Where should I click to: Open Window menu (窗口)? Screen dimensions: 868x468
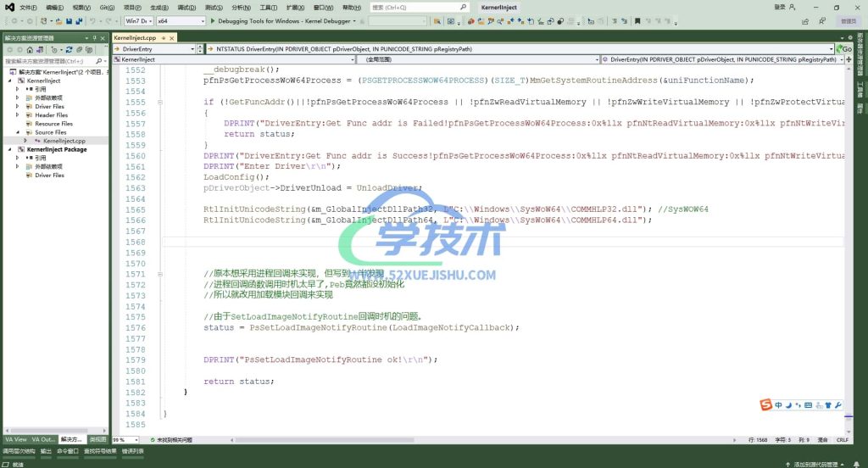tap(323, 7)
